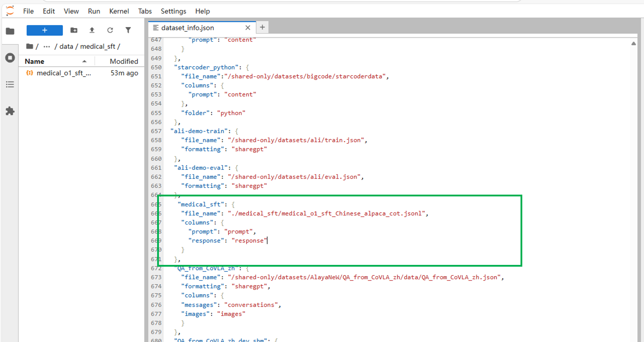Show the table of contents panel
Image resolution: width=644 pixels, height=342 pixels.
tap(10, 84)
